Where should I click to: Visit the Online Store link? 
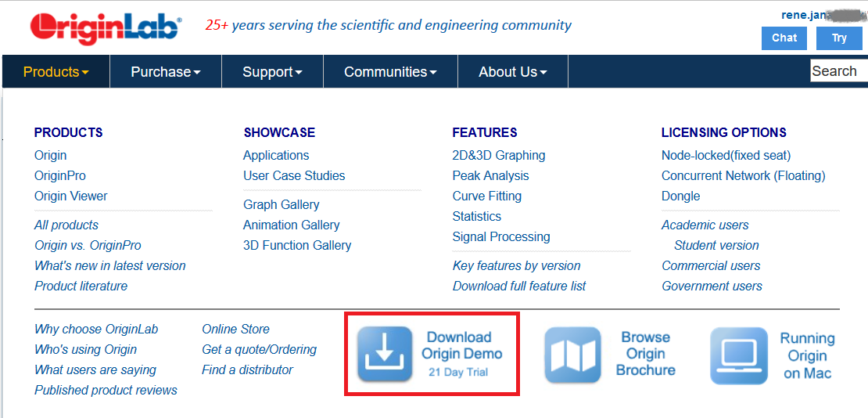[235, 330]
